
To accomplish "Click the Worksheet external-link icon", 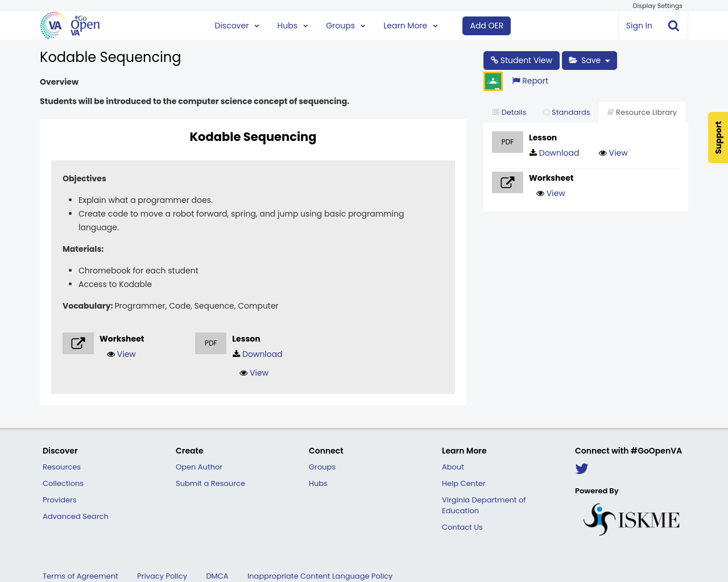I will coord(507,182).
